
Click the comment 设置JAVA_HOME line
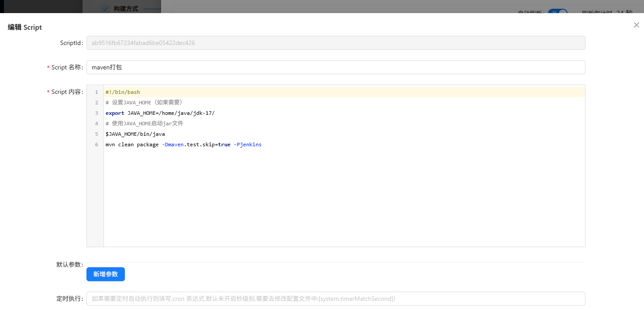click(344, 103)
